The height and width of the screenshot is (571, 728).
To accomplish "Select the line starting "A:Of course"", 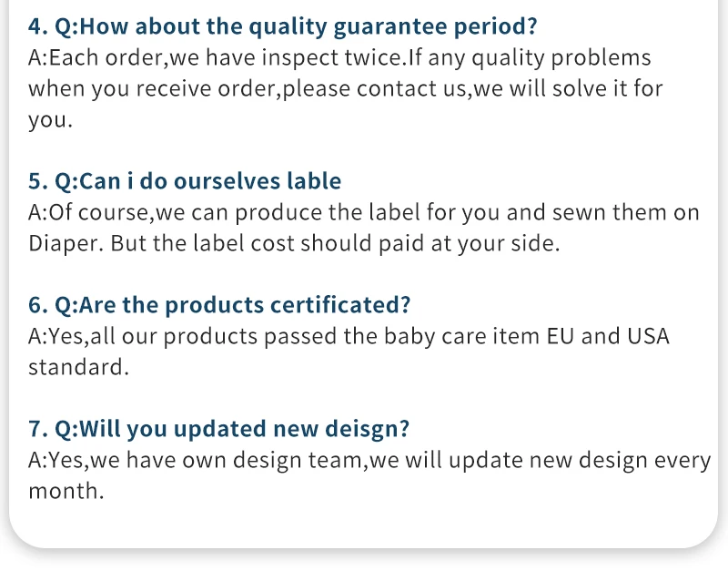I will (364, 213).
